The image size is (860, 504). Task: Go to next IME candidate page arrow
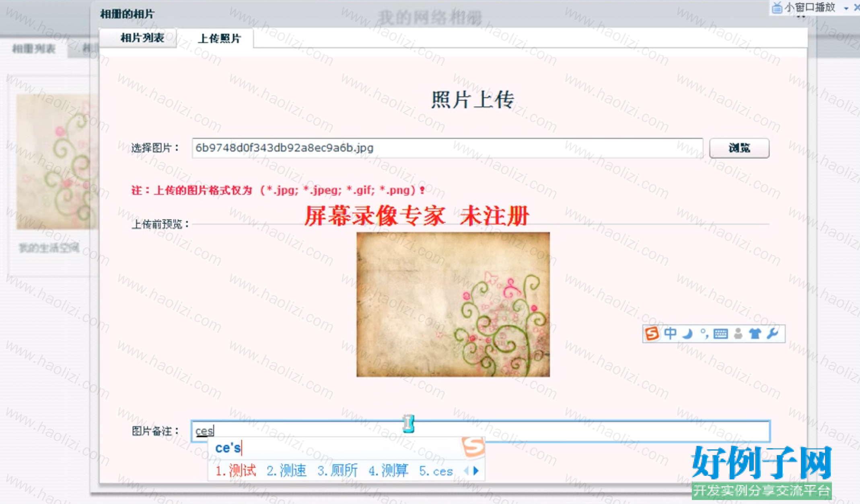coord(476,471)
